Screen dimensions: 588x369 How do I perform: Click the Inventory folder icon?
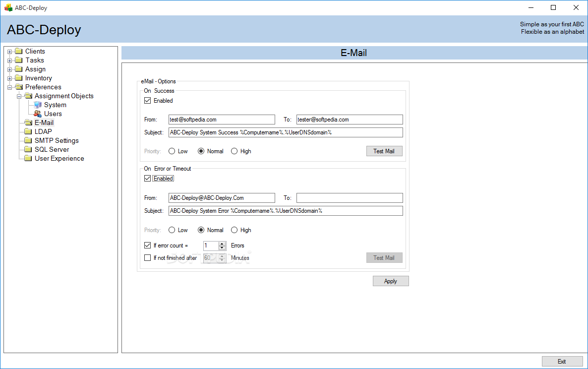[19, 78]
